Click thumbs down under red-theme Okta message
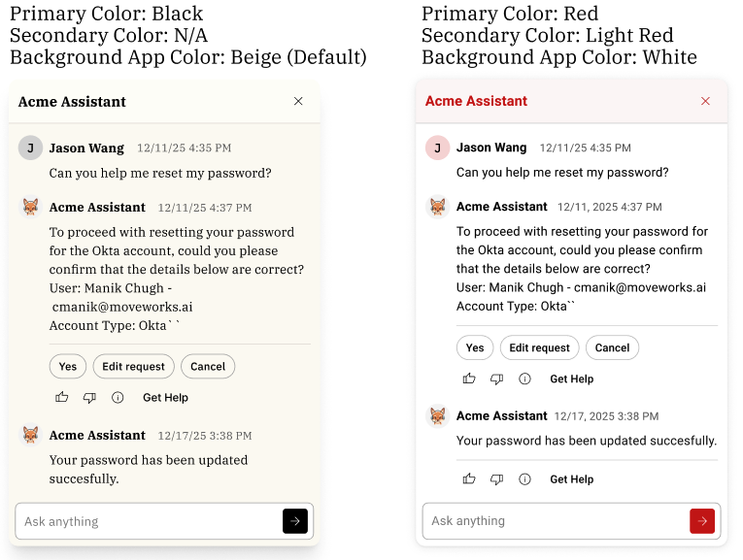This screenshot has height=560, width=743. [x=496, y=379]
